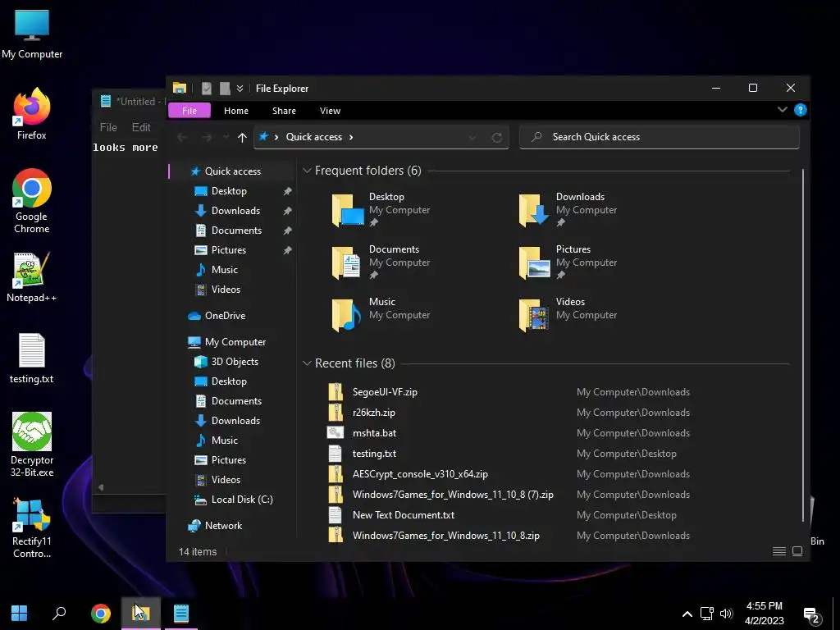Click the Search Quick access field

point(660,137)
